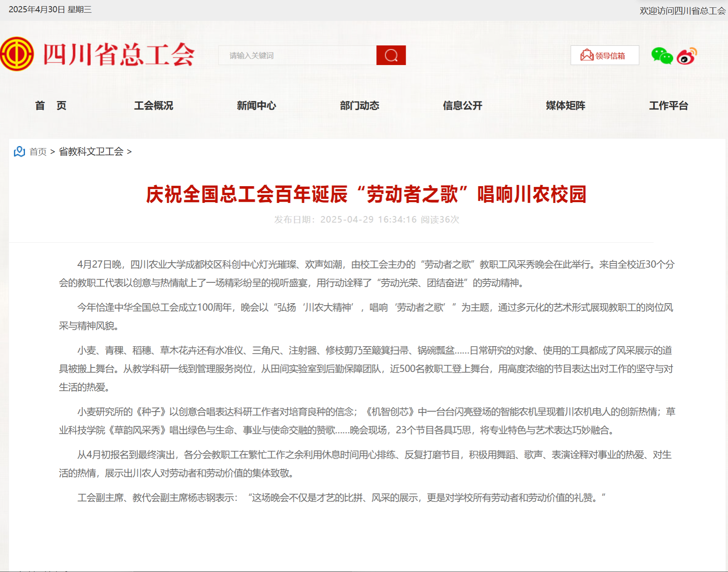
Task: Open the 省教科文卫工会 breadcrumb link
Action: [x=91, y=152]
